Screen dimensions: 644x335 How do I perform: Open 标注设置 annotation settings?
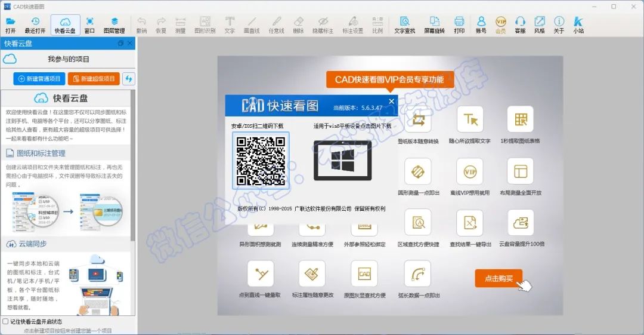pos(353,25)
